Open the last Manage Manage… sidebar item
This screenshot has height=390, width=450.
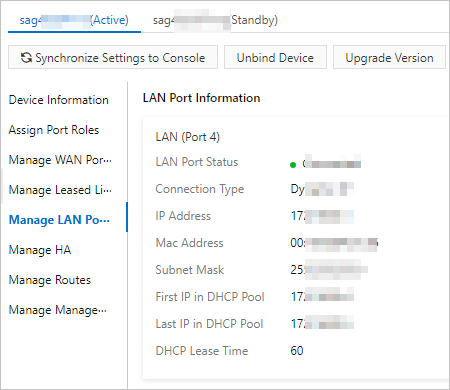(x=58, y=310)
